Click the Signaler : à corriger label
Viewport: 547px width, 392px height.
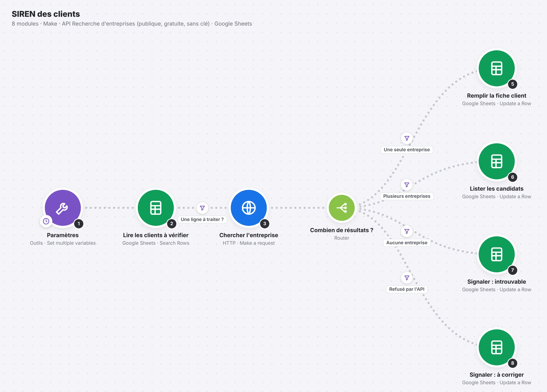[x=496, y=374]
